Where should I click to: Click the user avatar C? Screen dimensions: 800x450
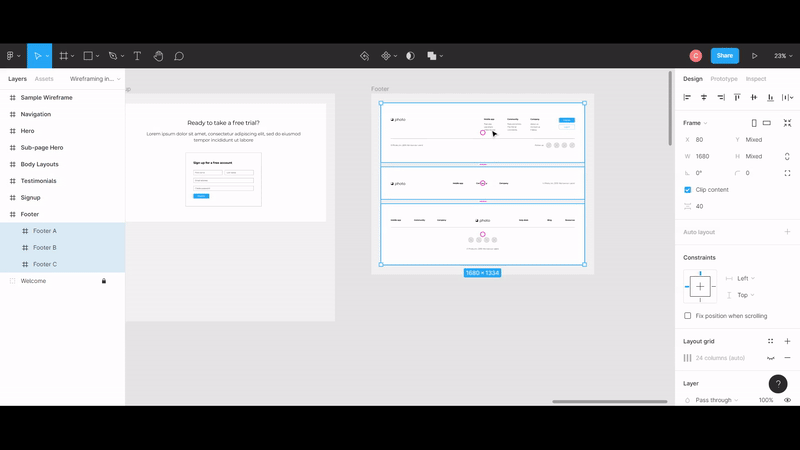coord(695,56)
